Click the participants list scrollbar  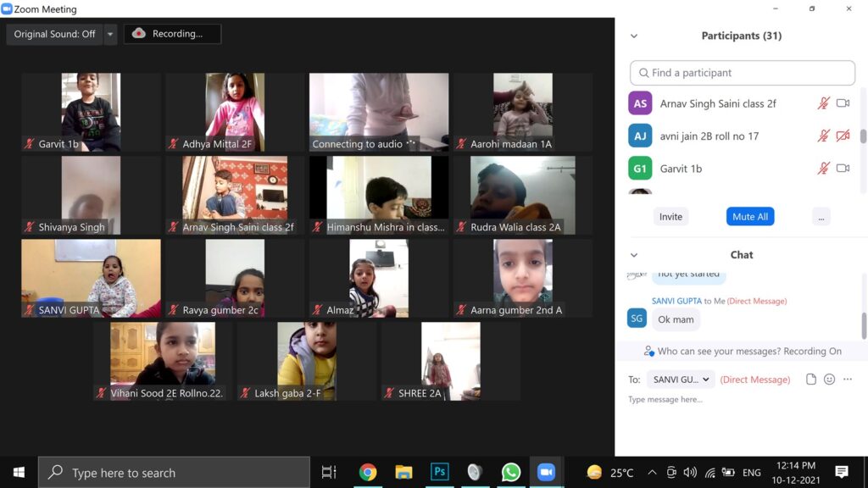(863, 136)
